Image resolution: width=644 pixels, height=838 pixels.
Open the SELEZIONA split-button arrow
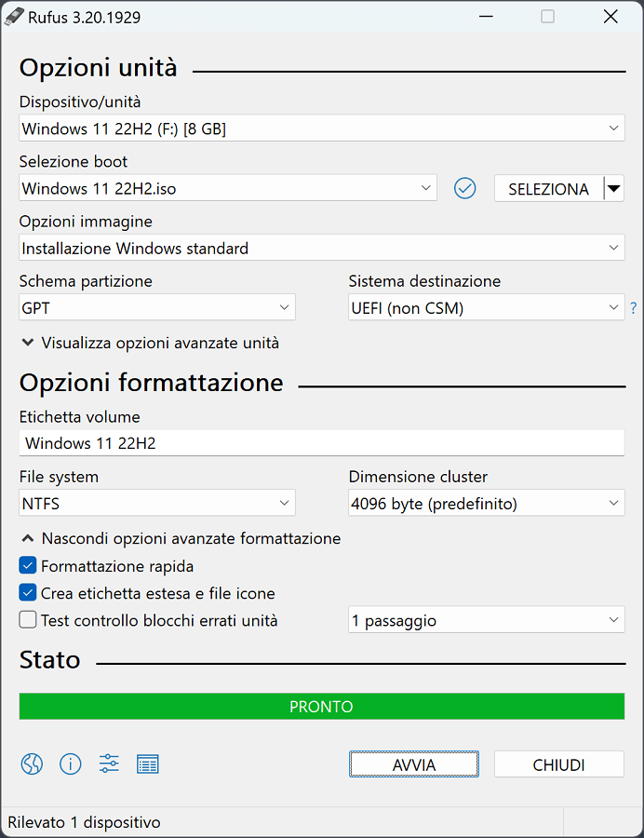coord(614,187)
